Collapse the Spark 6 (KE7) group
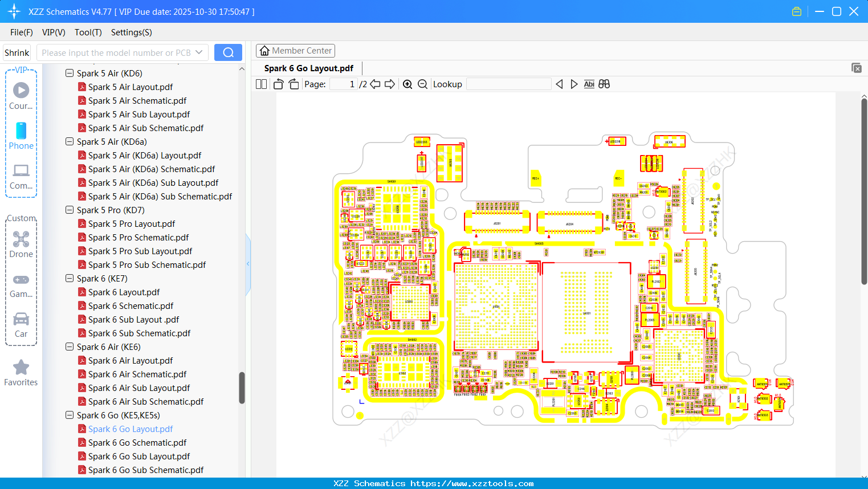This screenshot has width=868, height=489. click(x=69, y=278)
